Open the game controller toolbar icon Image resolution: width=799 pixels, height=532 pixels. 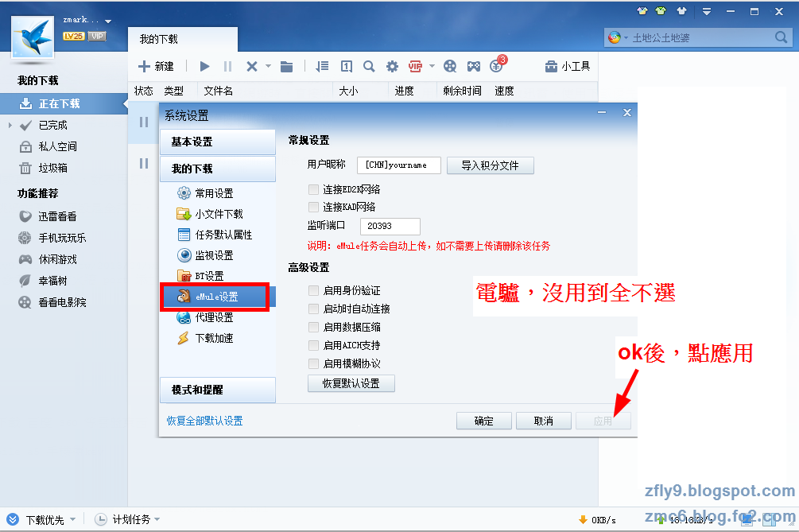coord(474,66)
